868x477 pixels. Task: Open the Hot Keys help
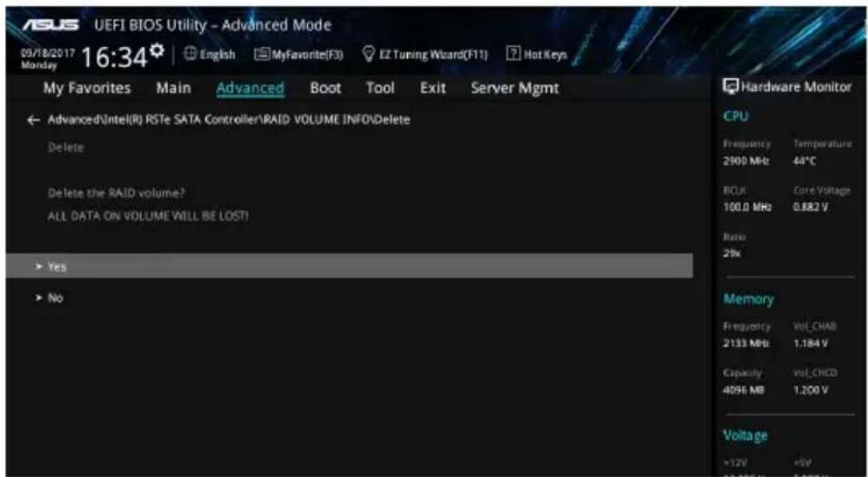click(537, 55)
